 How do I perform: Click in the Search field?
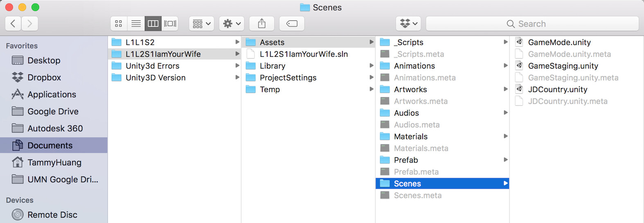click(532, 24)
